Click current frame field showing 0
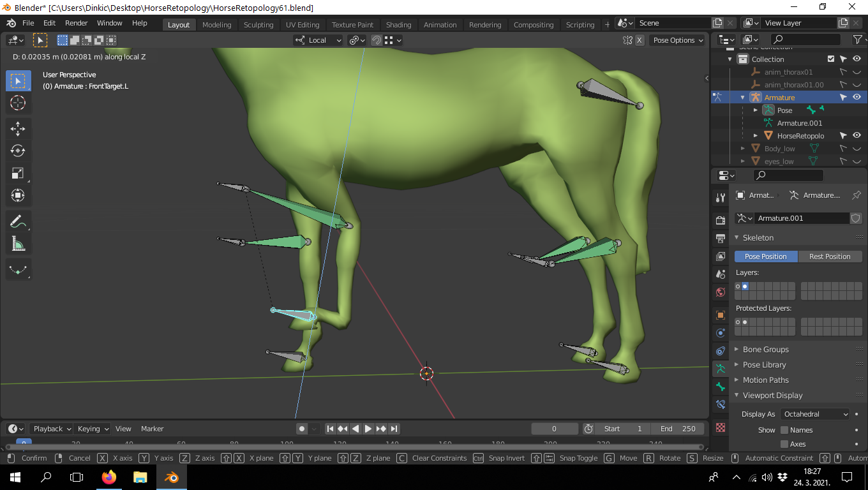This screenshot has width=868, height=490. pyautogui.click(x=554, y=429)
